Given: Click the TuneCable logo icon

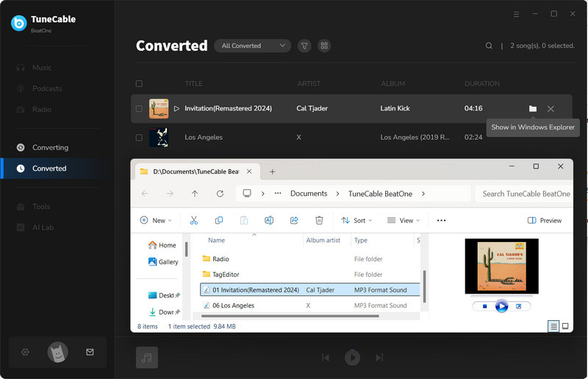Looking at the screenshot, I should tap(19, 24).
